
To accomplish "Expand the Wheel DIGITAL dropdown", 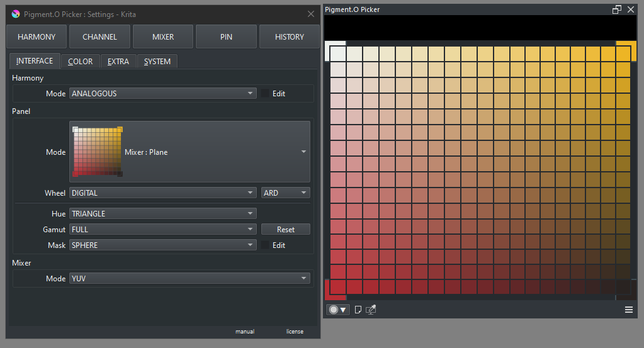I will (x=162, y=193).
